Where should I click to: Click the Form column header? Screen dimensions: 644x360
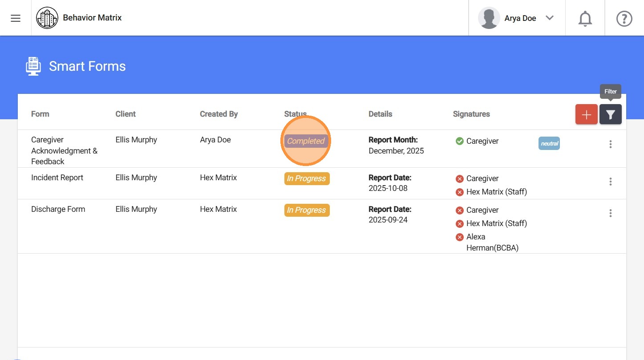point(40,114)
